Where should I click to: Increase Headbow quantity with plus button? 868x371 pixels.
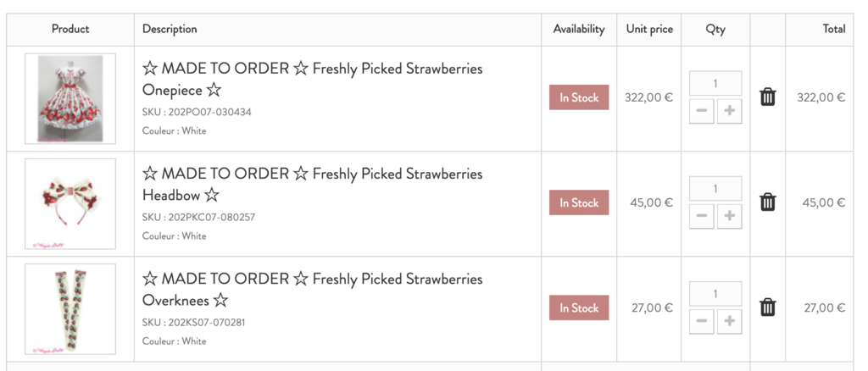pos(730,216)
